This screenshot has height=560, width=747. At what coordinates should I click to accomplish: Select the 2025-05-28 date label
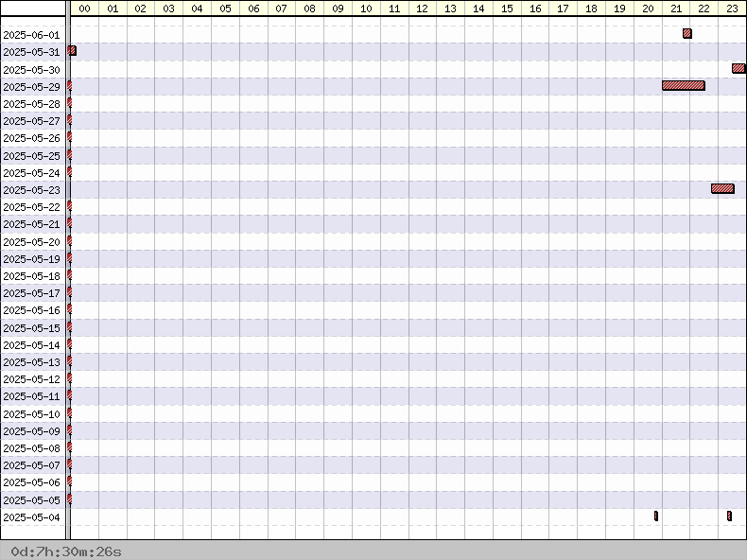tap(31, 104)
